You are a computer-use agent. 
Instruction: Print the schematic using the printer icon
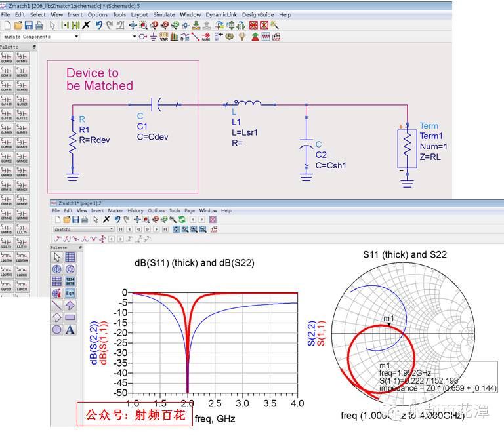point(39,25)
